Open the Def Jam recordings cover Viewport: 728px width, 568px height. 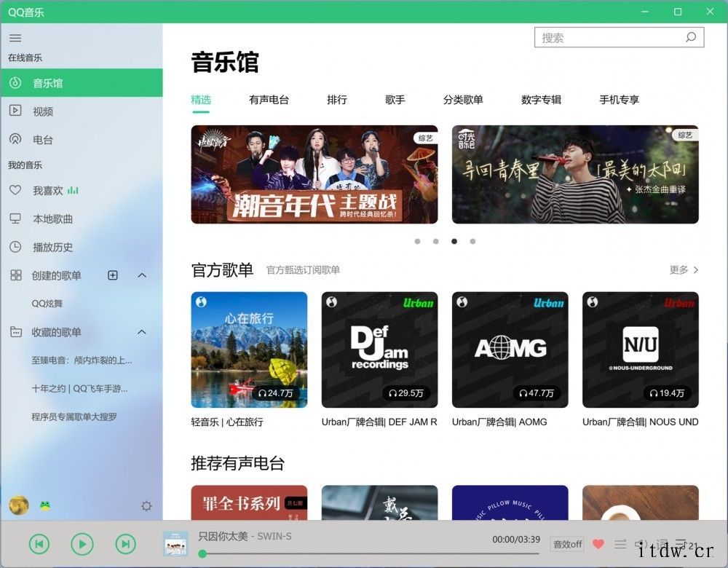pyautogui.click(x=379, y=350)
